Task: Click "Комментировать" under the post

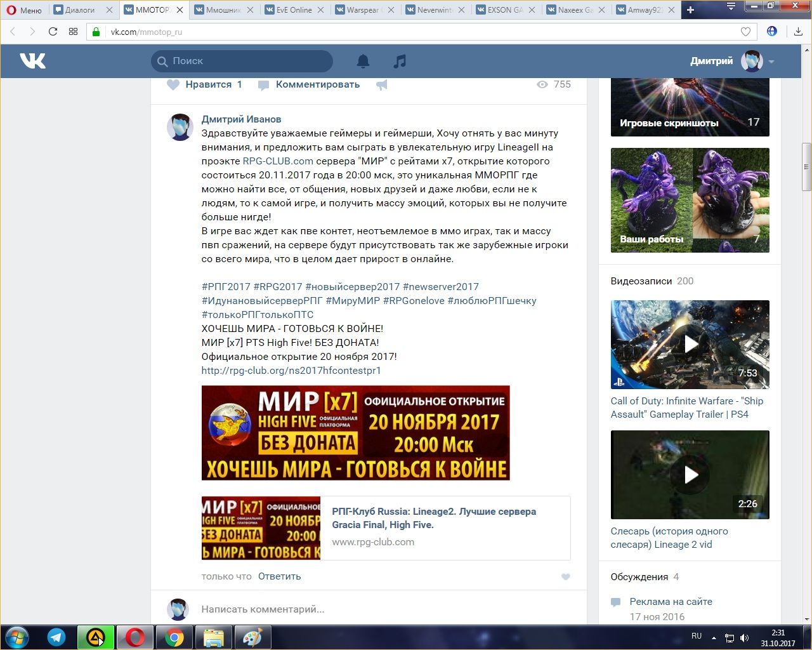Action: coord(309,84)
